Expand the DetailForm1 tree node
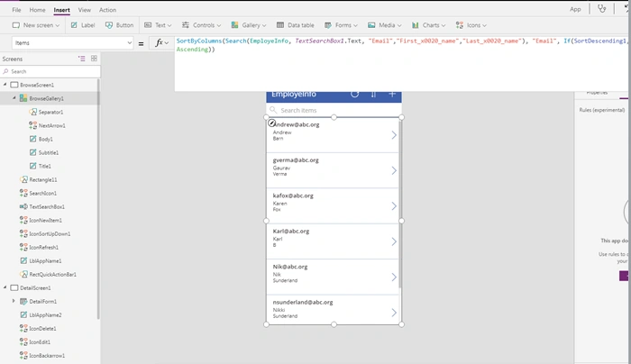This screenshot has height=364, width=631. click(x=14, y=301)
